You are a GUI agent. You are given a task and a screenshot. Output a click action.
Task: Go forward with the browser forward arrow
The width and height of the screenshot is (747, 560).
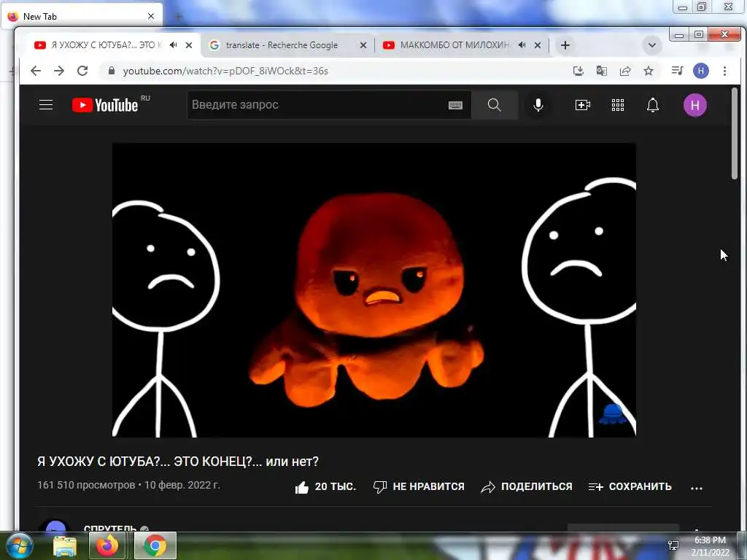59,71
